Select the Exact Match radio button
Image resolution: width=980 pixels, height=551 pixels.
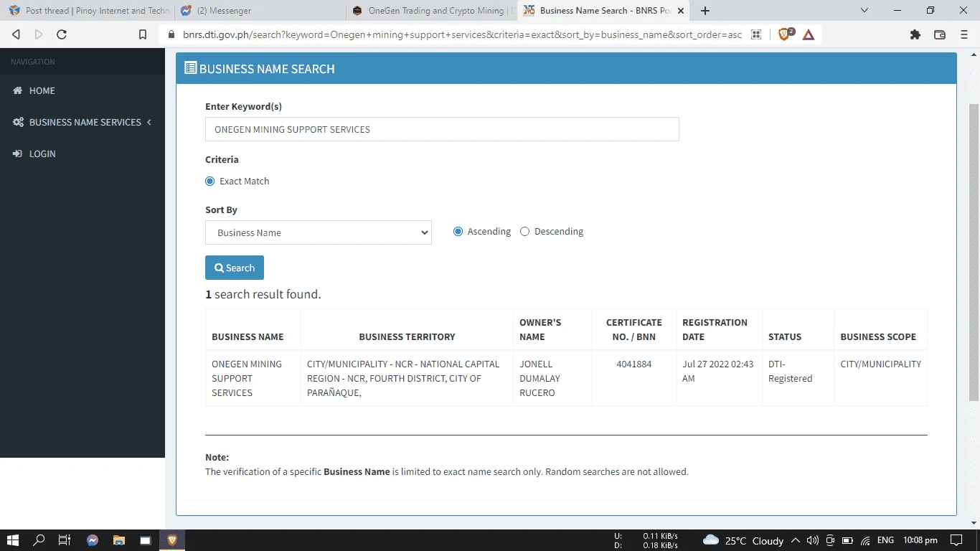point(209,181)
